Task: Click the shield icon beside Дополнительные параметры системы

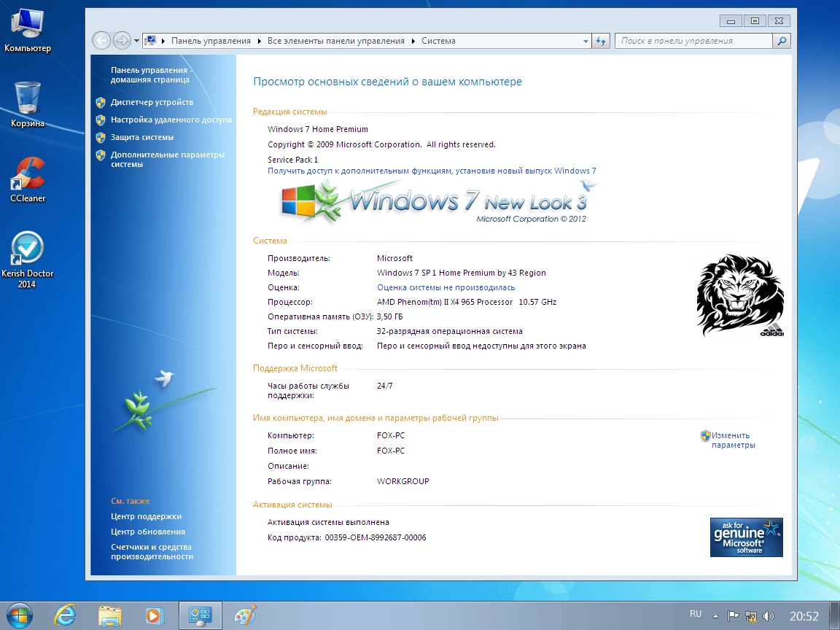Action: click(100, 155)
